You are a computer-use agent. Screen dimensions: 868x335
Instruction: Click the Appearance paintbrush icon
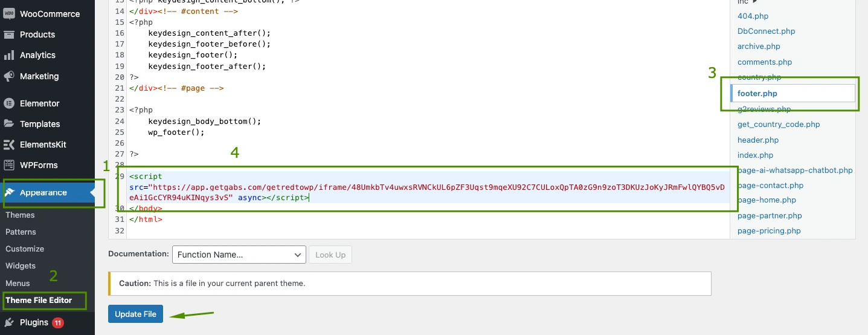pyautogui.click(x=9, y=192)
